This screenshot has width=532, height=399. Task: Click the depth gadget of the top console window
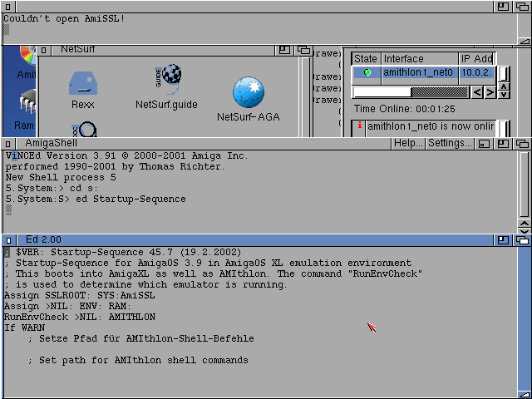click(x=522, y=7)
